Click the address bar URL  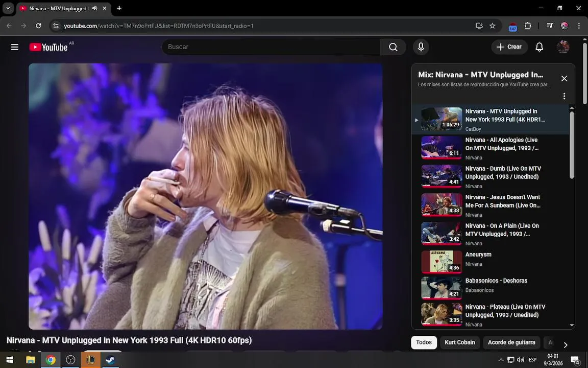159,26
